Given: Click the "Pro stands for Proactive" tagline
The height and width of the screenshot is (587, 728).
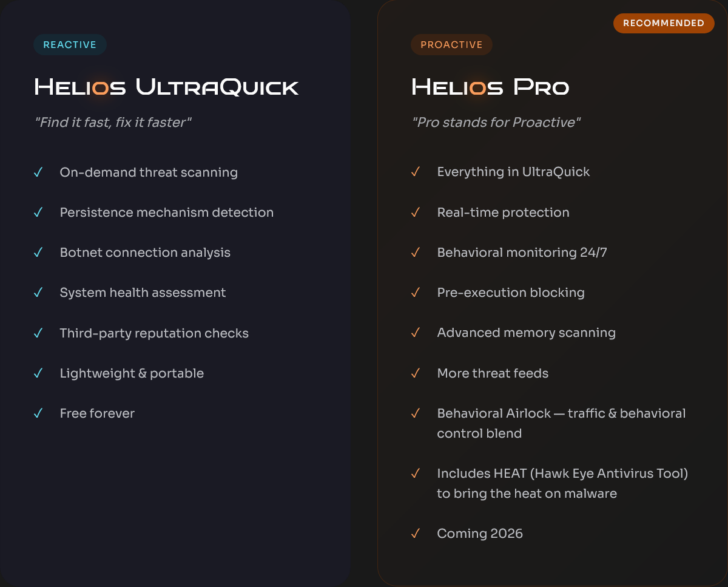Looking at the screenshot, I should pos(496,123).
